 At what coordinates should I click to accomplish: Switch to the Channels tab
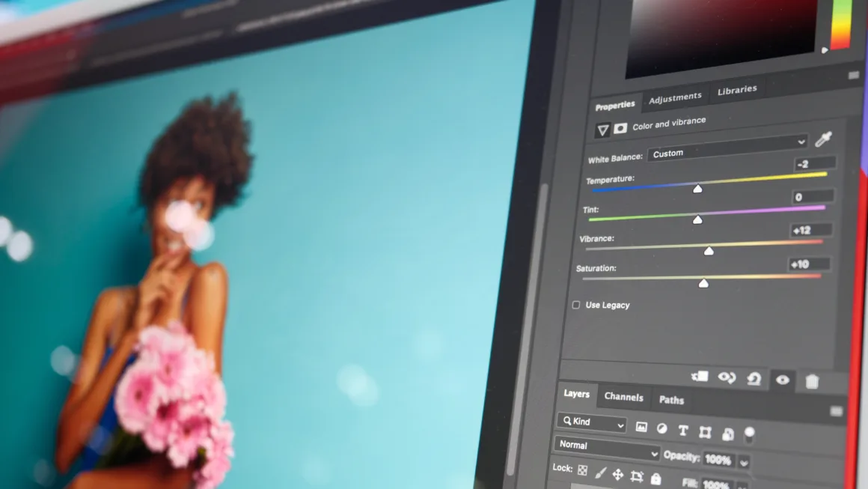624,398
